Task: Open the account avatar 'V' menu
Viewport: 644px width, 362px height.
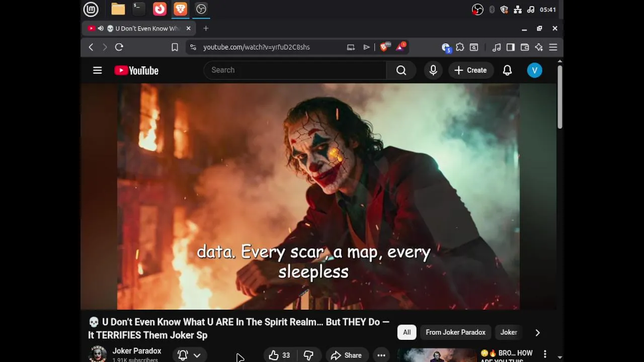Action: click(x=534, y=70)
